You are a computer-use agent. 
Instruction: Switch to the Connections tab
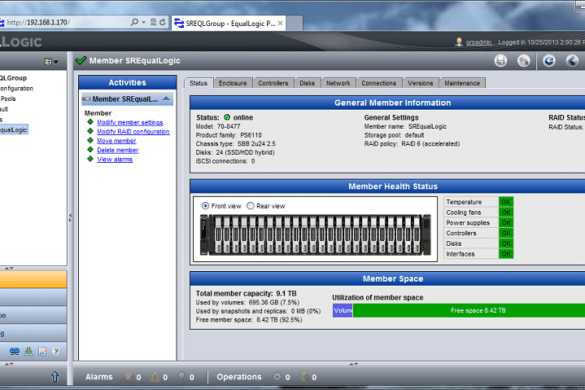[379, 83]
